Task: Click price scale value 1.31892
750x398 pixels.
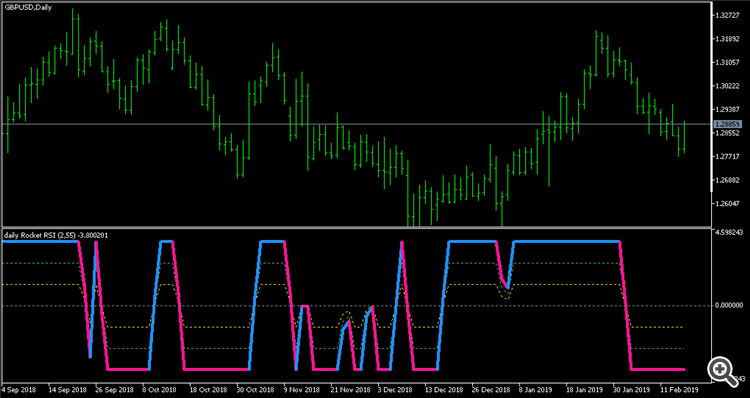Action: tap(728, 39)
